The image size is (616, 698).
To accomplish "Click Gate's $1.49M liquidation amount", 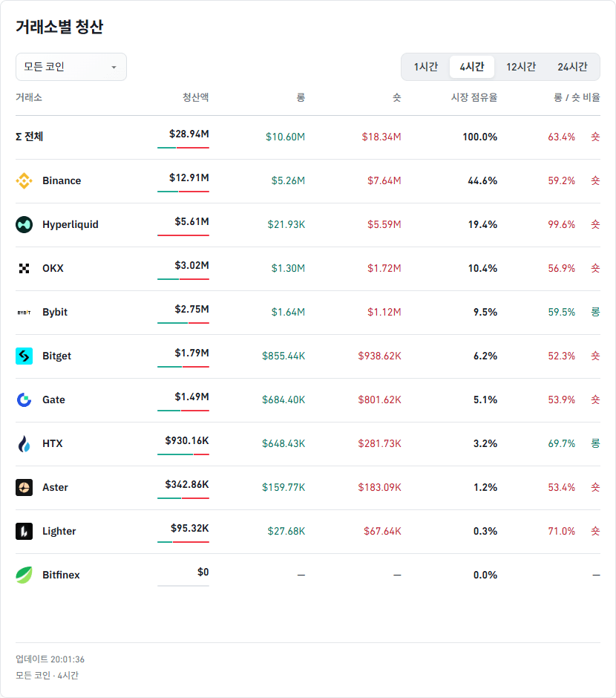I will click(191, 397).
